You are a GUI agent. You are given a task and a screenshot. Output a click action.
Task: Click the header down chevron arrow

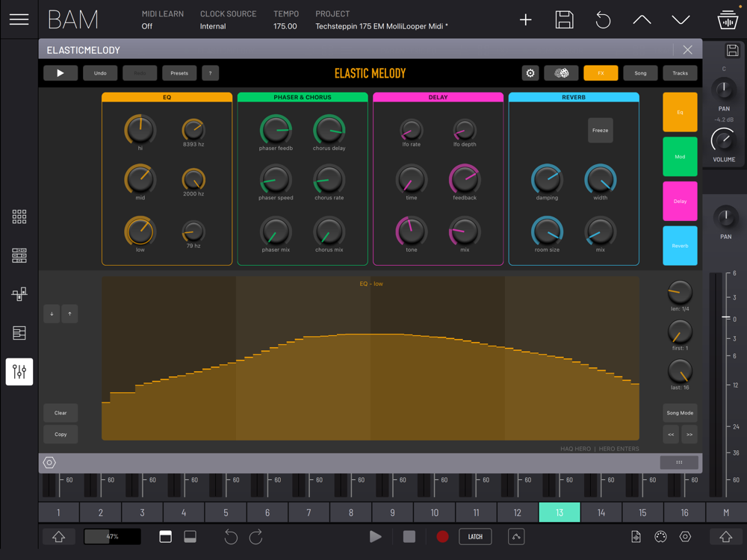click(681, 20)
